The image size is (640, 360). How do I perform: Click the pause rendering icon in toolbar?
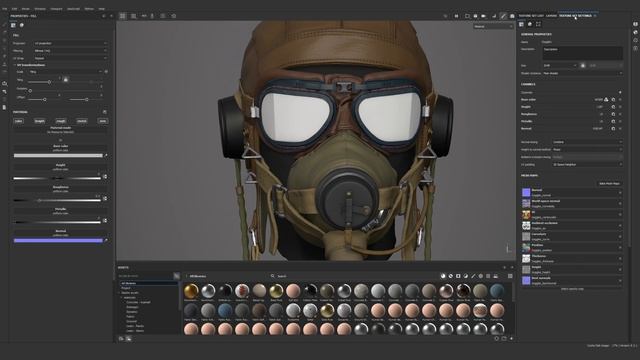pyautogui.click(x=456, y=16)
